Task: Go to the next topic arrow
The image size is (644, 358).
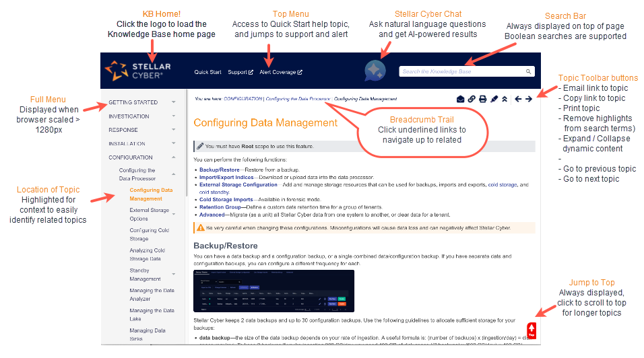Action: point(529,99)
